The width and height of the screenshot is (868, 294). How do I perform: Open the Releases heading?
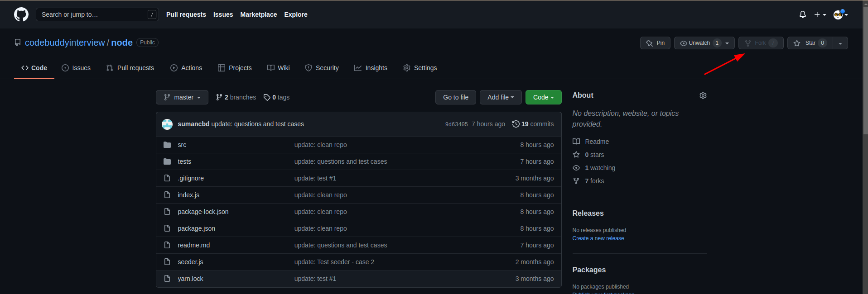coord(588,213)
